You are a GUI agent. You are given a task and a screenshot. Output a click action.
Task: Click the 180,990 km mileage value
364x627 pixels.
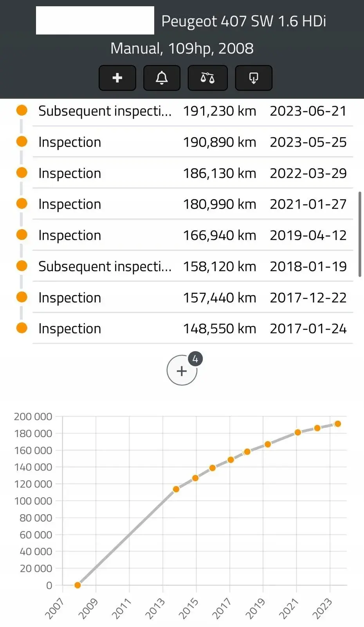220,204
